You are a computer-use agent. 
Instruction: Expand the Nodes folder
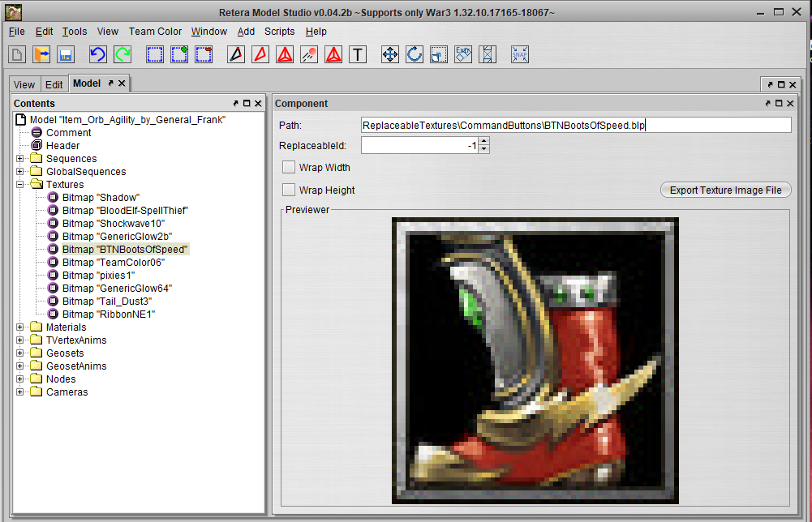(19, 379)
